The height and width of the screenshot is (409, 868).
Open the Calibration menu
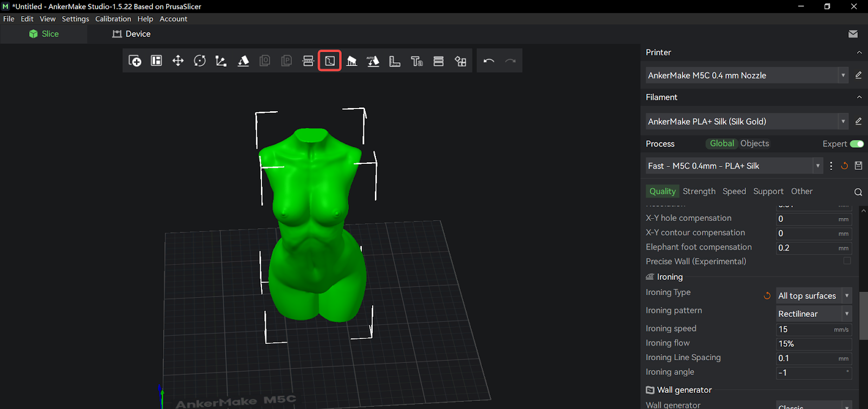[x=113, y=18]
